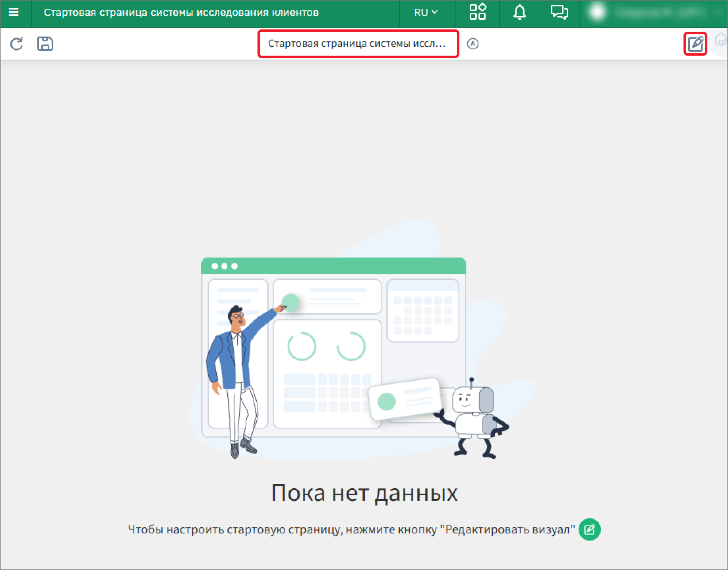This screenshot has height=570, width=728.
Task: Click the green header page title text
Action: click(x=181, y=12)
